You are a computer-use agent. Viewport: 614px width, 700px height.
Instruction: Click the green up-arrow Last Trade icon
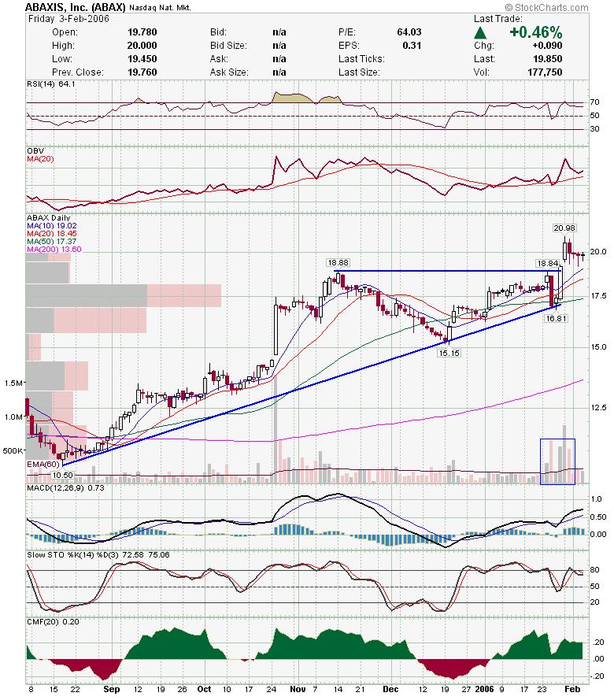[480, 32]
